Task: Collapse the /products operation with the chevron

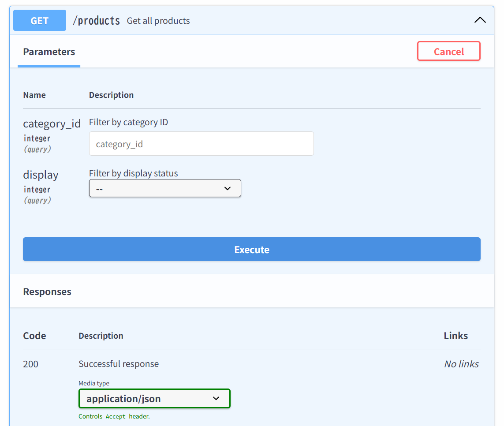Action: (480, 20)
